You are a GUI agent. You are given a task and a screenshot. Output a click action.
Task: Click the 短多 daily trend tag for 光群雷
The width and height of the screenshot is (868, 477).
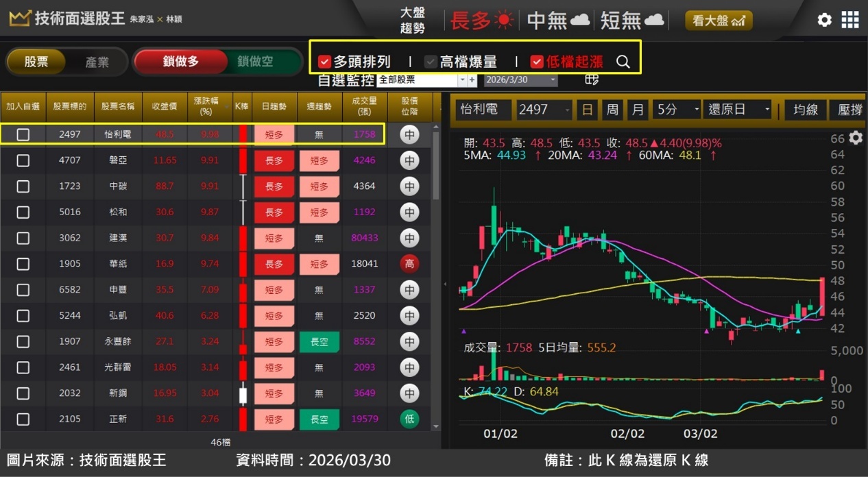(x=274, y=367)
